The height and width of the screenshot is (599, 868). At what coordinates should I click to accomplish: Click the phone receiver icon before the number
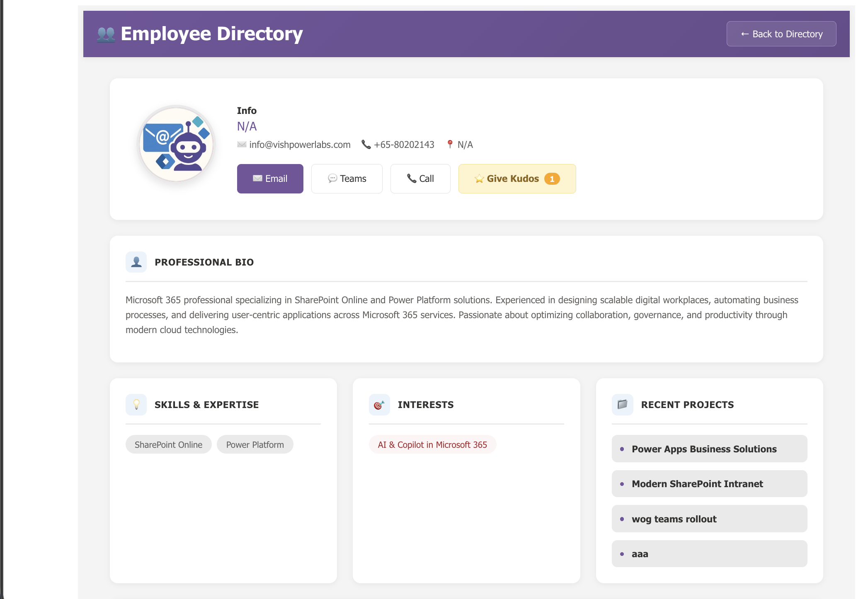click(x=366, y=145)
